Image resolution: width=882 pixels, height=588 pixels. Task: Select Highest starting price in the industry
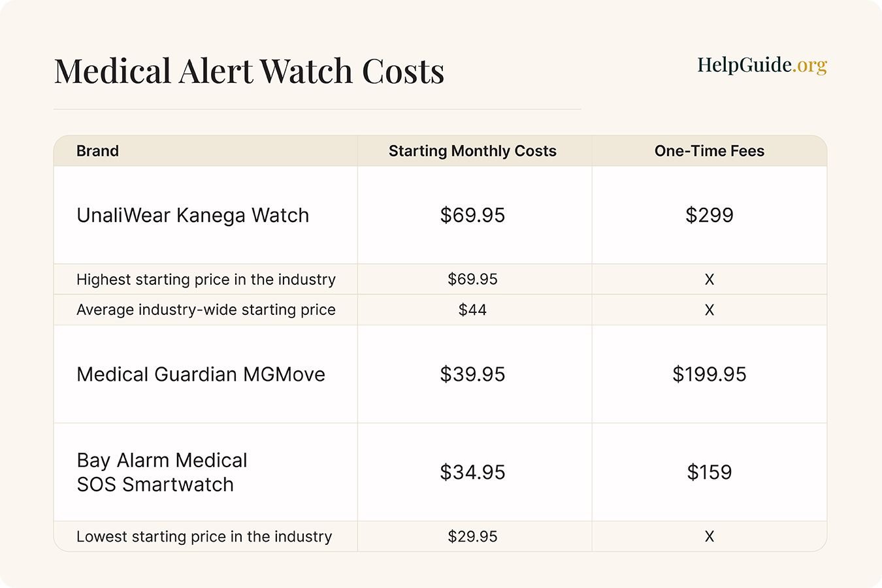206,280
